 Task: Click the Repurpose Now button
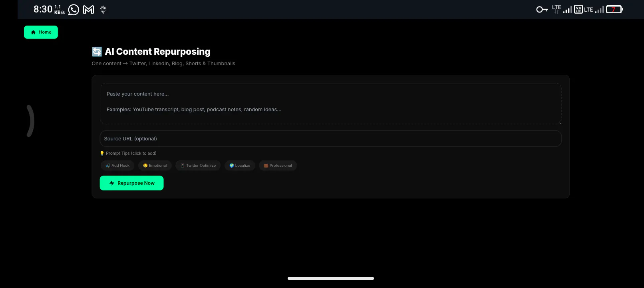tap(131, 183)
